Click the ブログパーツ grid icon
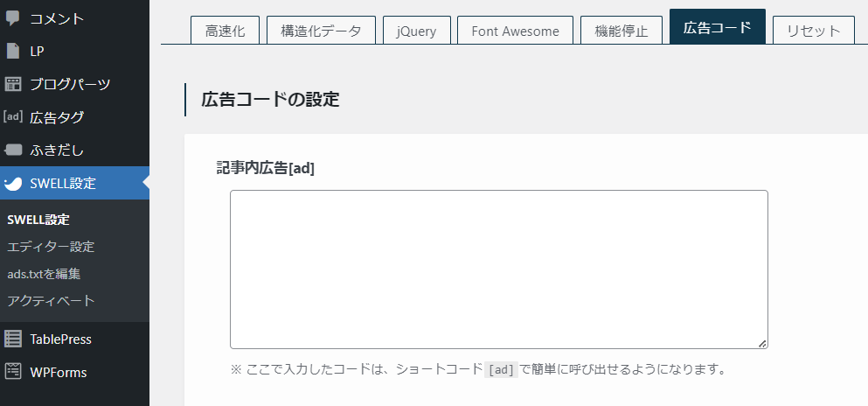The width and height of the screenshot is (868, 406). (x=13, y=84)
